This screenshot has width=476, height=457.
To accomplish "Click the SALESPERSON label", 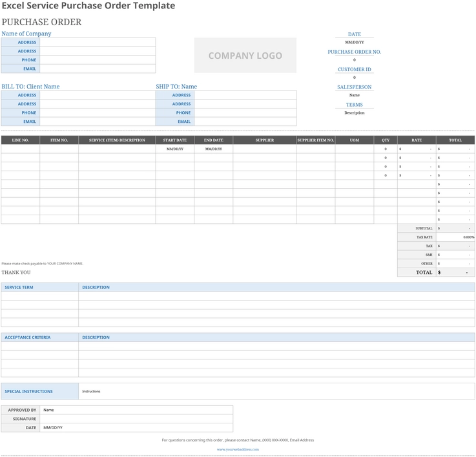I will (x=355, y=87).
